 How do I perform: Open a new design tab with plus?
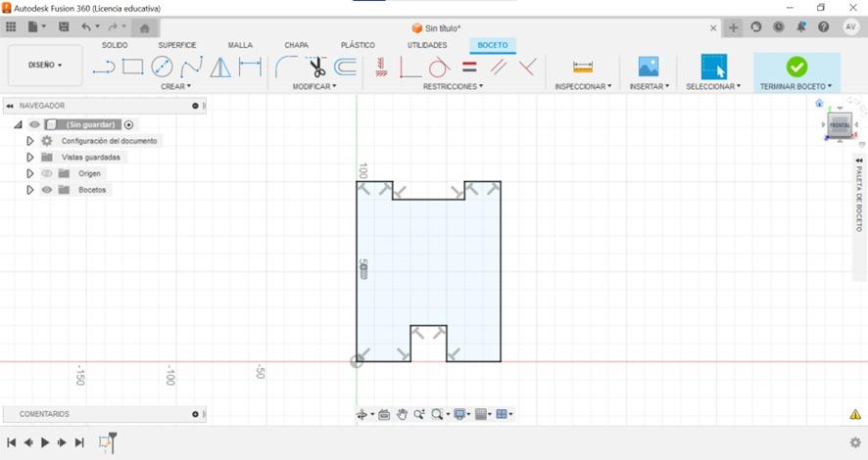tap(733, 28)
